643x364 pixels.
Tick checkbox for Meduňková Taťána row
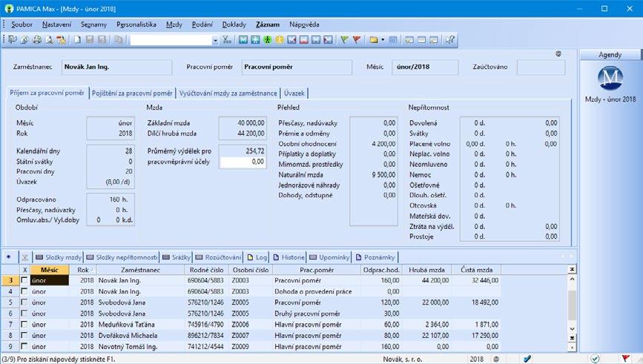click(24, 324)
